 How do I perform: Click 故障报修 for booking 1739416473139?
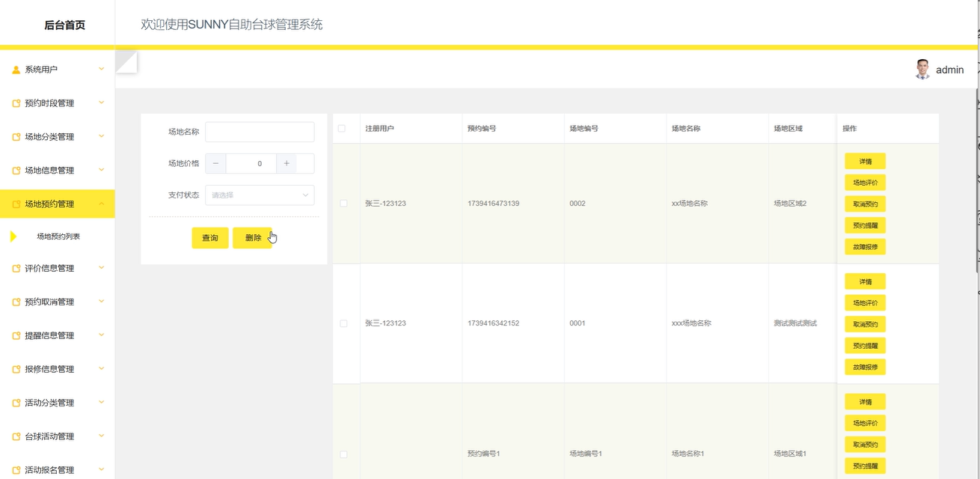(x=865, y=246)
